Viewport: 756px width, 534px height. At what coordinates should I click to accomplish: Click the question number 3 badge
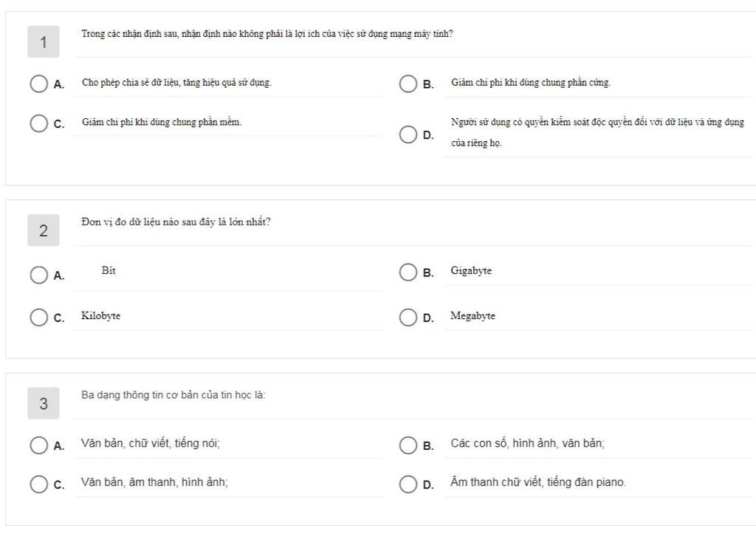click(x=44, y=403)
